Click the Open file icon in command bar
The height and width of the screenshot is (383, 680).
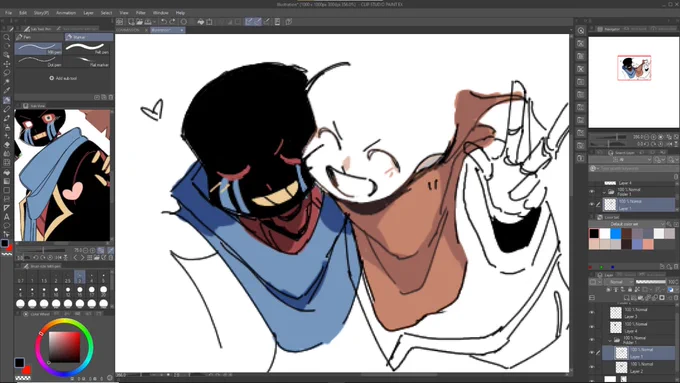139,22
